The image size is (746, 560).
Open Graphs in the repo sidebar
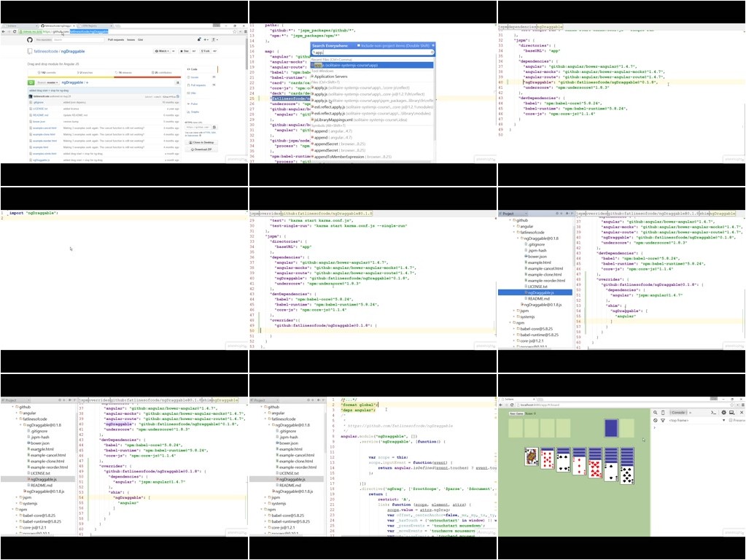tap(194, 112)
